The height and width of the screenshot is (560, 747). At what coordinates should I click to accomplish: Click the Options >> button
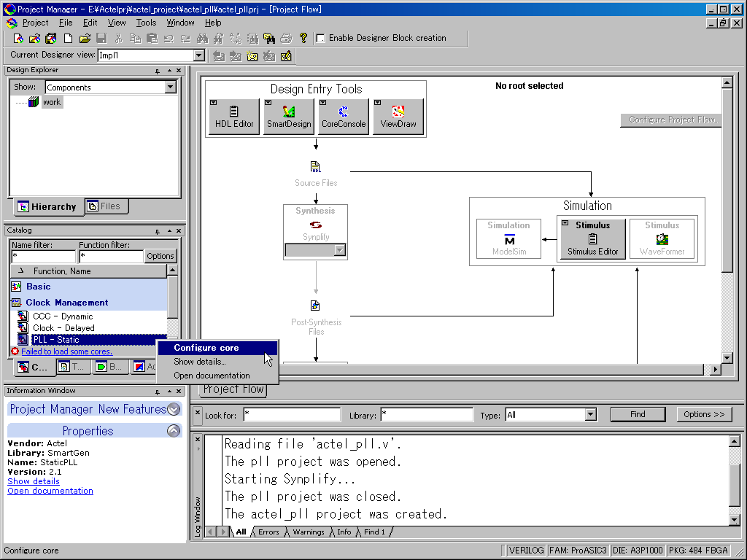point(704,414)
